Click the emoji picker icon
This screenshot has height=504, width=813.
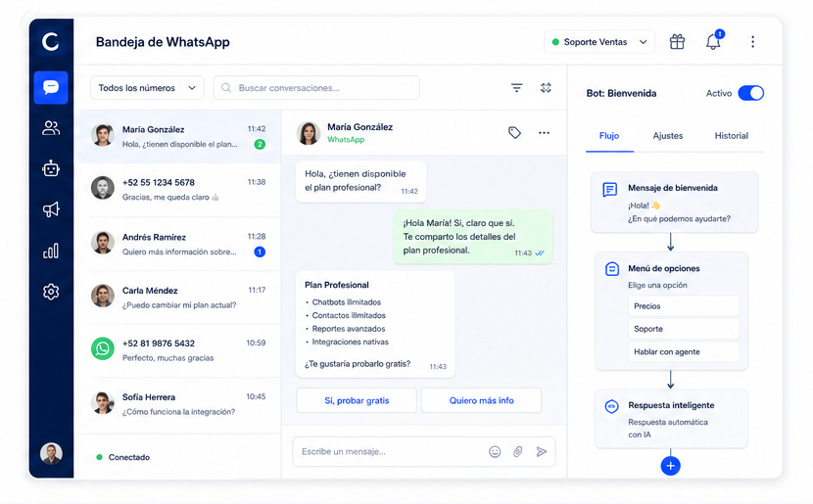[495, 452]
